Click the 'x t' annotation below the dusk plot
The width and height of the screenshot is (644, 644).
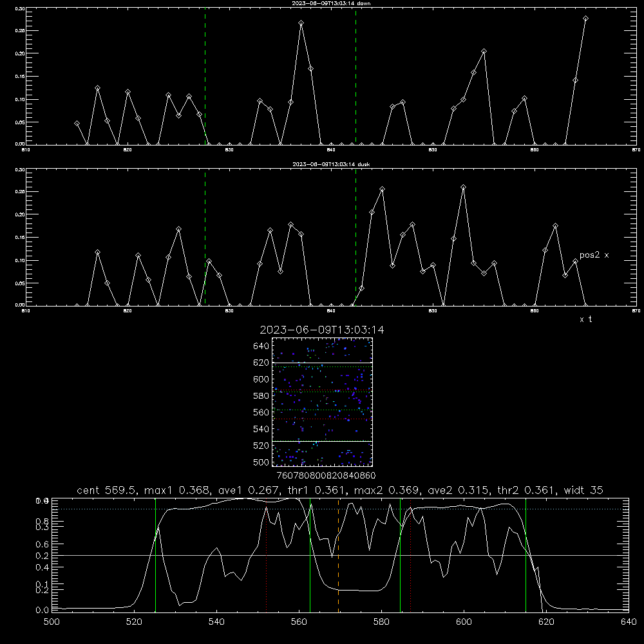(x=585, y=319)
